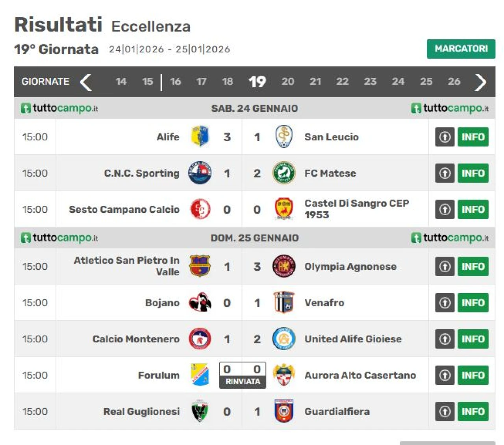Viewport: 504px width, 445px height.
Task: Jump to giornata 26
Action: click(454, 81)
